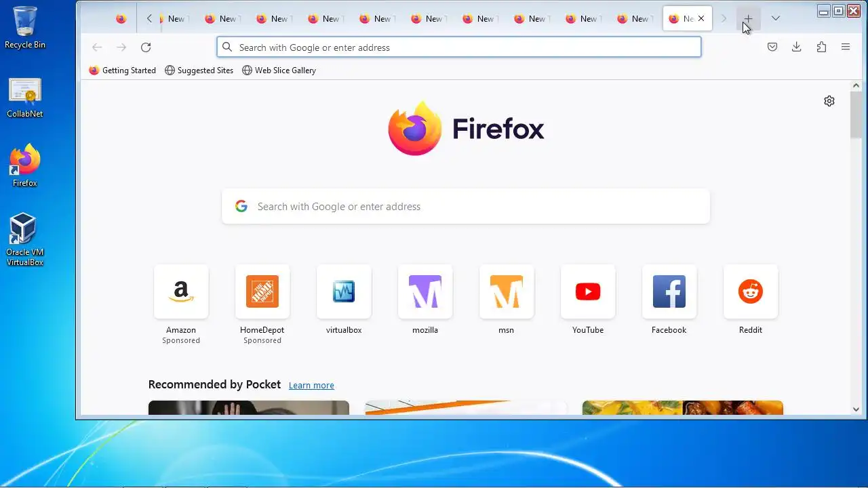The height and width of the screenshot is (488, 868).
Task: Open the Personalize New Tab gear
Action: 829,101
